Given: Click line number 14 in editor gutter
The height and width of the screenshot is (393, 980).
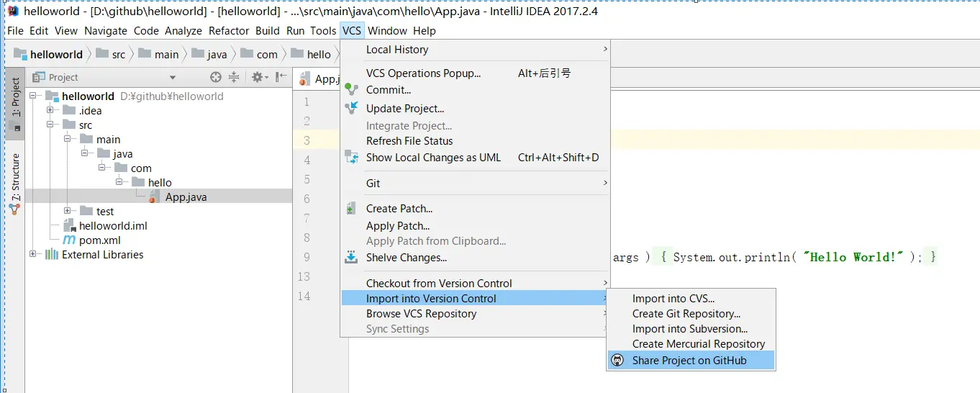Looking at the screenshot, I should (304, 296).
